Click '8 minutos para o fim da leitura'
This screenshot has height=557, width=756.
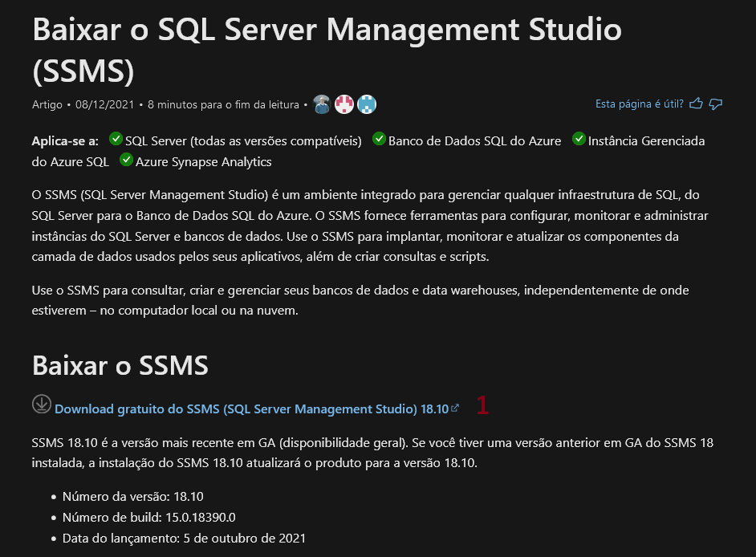coord(223,104)
